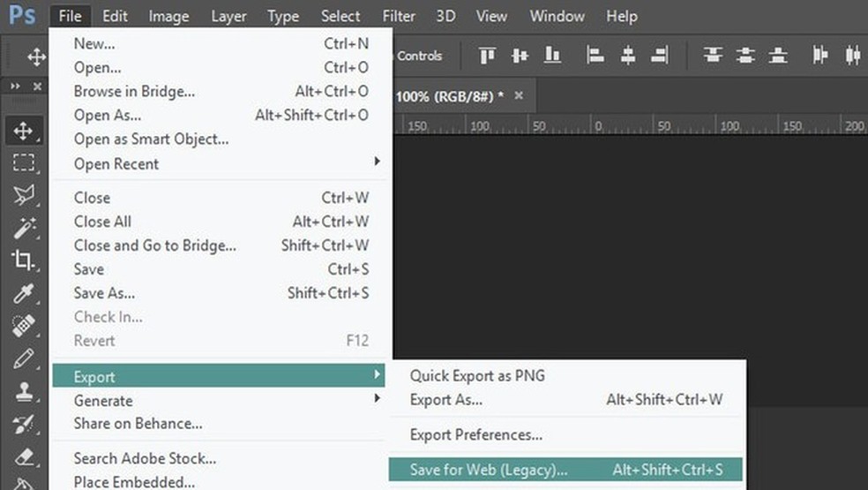Select the Rectangular Marquee tool

click(23, 162)
